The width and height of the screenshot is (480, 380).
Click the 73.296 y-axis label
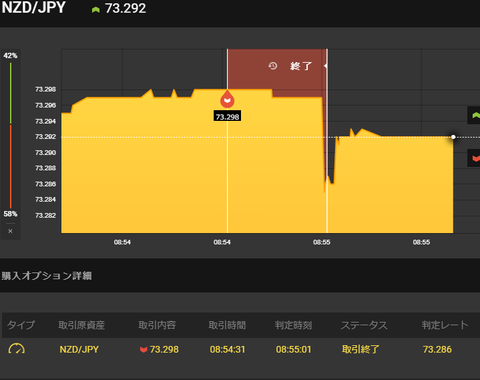(x=46, y=105)
